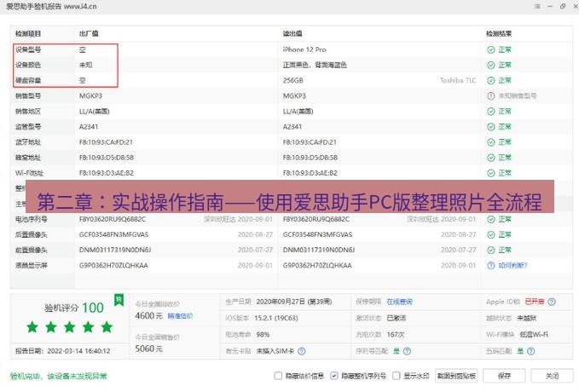Click the red 已开启 Apple ID lock status

(x=535, y=302)
